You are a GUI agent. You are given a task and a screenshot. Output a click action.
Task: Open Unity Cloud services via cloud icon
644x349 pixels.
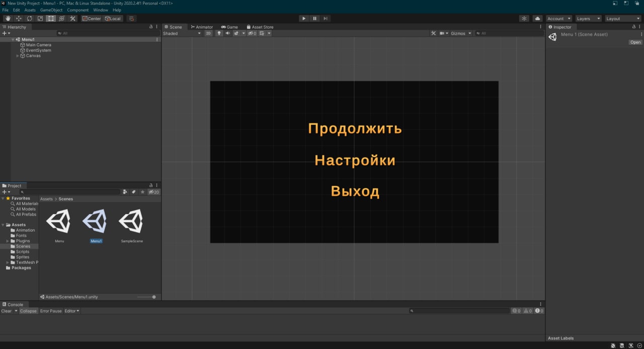tap(537, 19)
